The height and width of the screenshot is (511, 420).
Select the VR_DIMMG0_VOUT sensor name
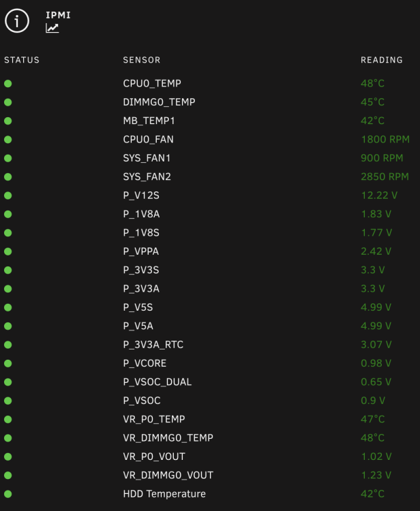[x=168, y=476]
